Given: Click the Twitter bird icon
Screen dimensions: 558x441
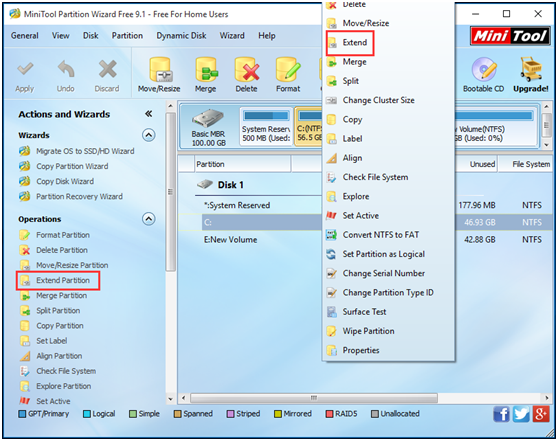Looking at the screenshot, I should click(521, 414).
